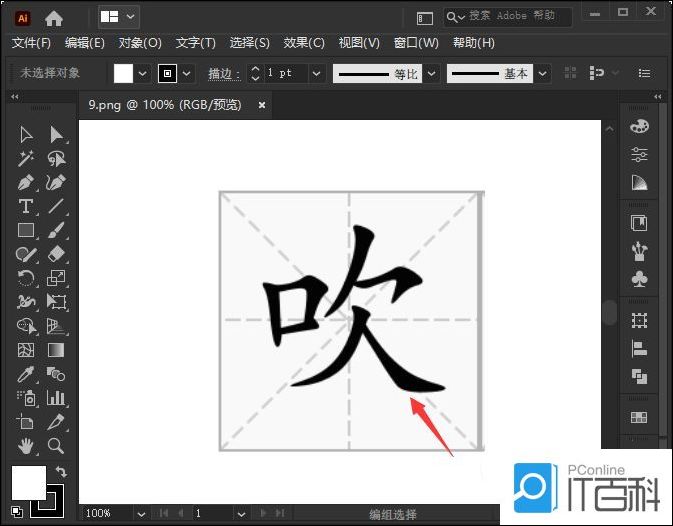673x526 pixels.
Task: Select the Gradient tool
Action: 56,350
